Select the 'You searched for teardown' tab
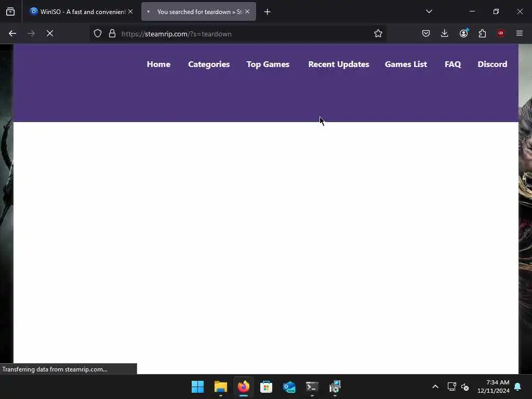 point(198,12)
